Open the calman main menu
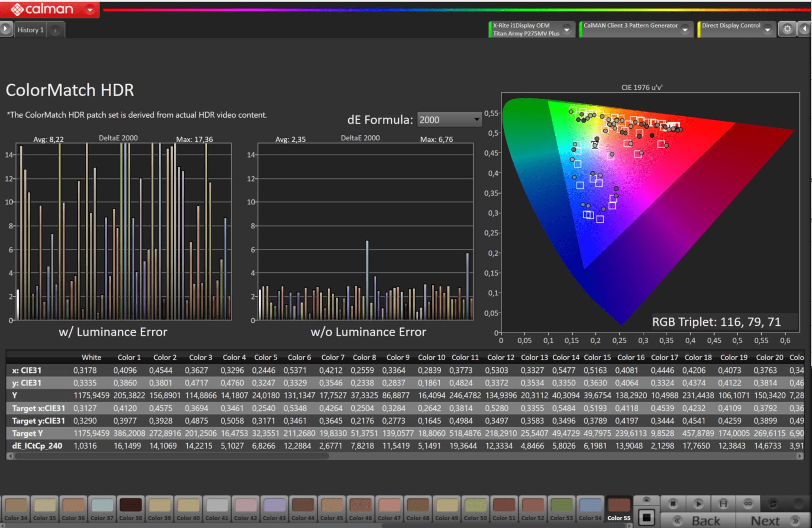The height and width of the screenshot is (528, 812). pyautogui.click(x=90, y=9)
